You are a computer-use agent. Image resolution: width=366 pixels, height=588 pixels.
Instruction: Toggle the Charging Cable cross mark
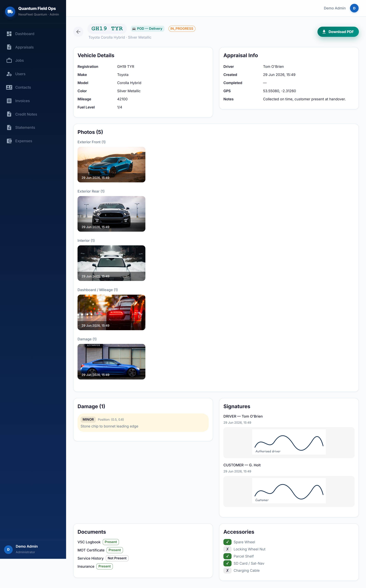(227, 571)
